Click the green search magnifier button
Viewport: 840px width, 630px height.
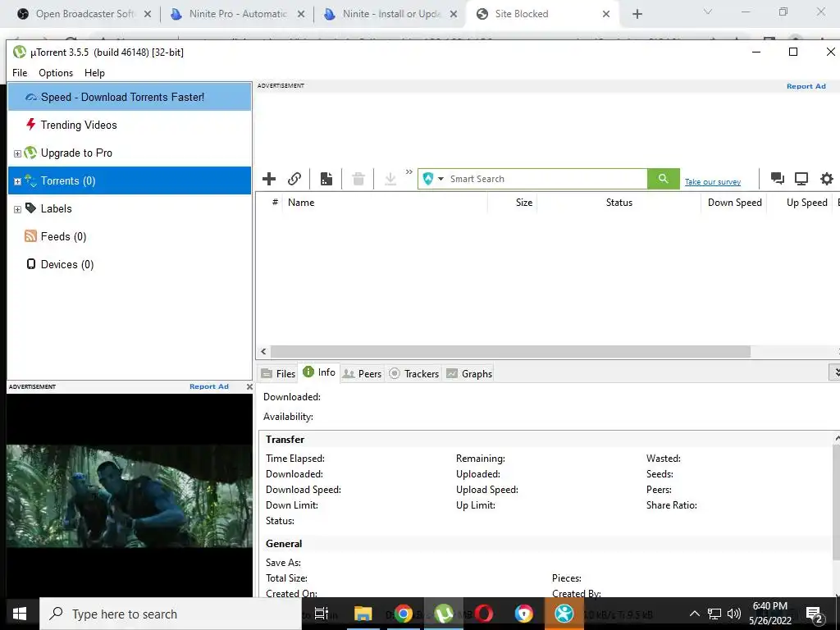(x=663, y=178)
